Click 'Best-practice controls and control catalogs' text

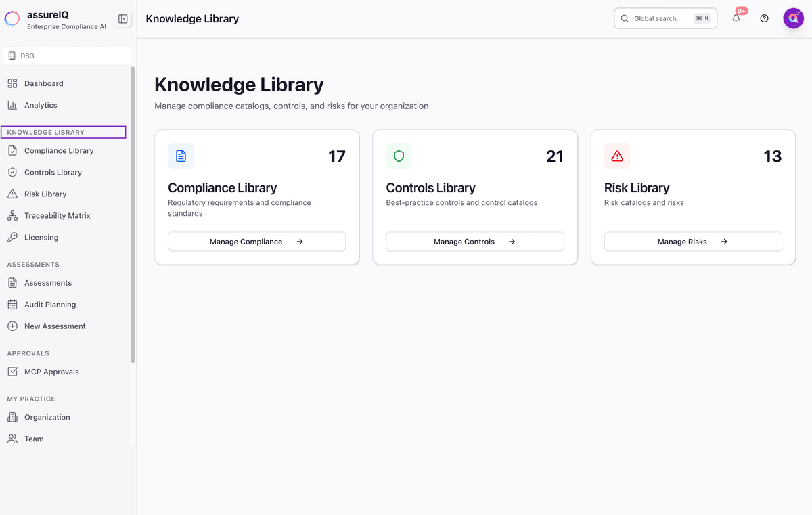pyautogui.click(x=461, y=202)
